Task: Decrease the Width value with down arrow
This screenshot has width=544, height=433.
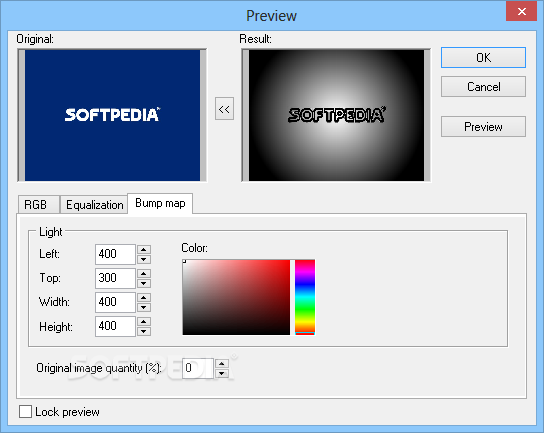Action: (x=144, y=307)
